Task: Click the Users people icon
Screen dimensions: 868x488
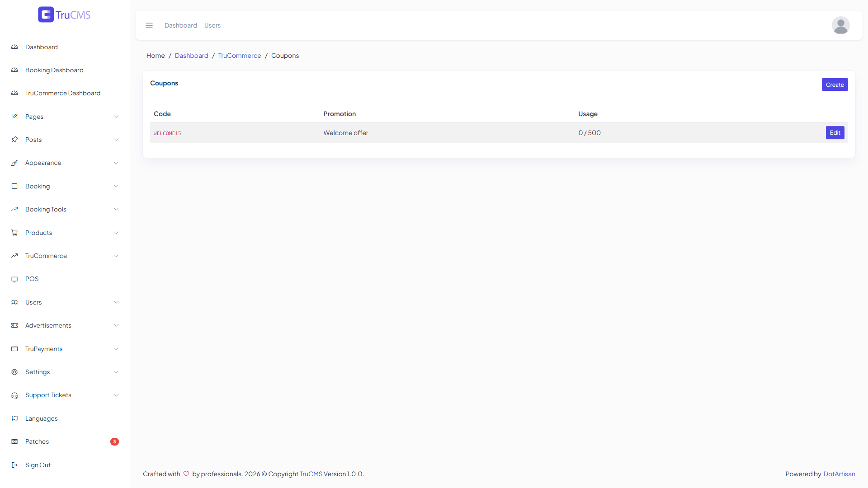Action: tap(14, 302)
